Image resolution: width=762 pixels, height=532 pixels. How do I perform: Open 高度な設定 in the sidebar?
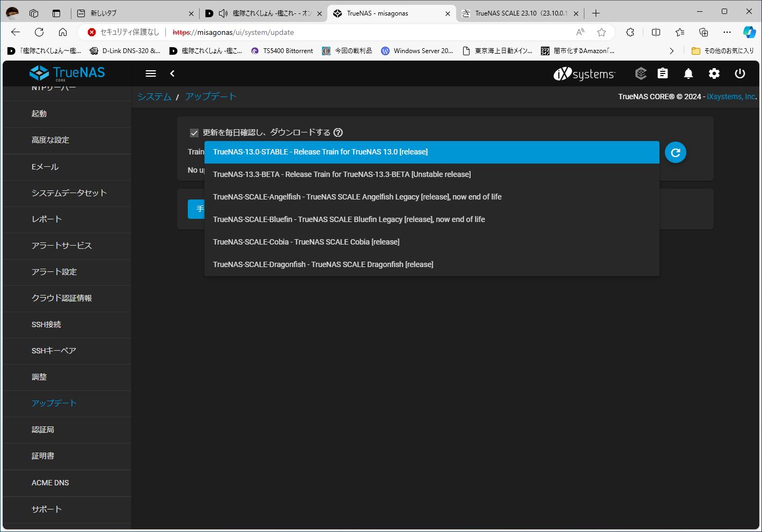point(67,140)
